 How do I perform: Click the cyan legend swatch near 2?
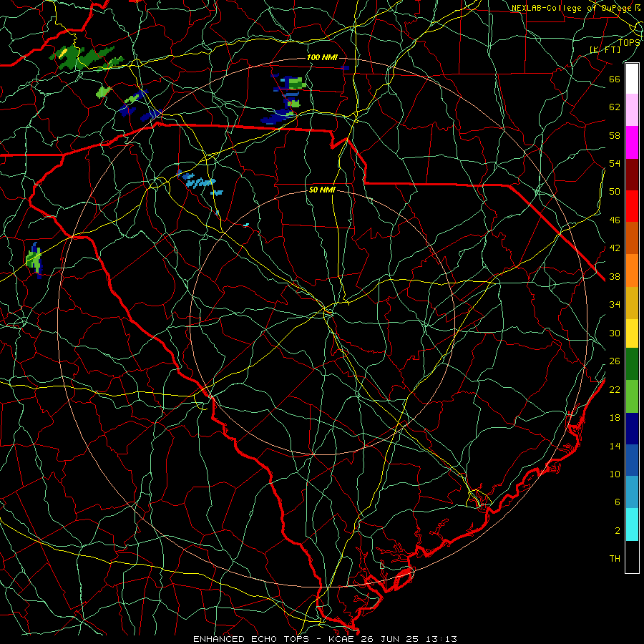point(632,525)
